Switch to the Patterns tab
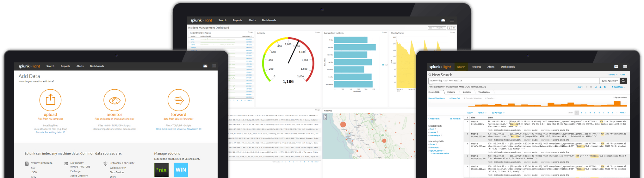Screen dimensions: 644x178 pyautogui.click(x=451, y=92)
